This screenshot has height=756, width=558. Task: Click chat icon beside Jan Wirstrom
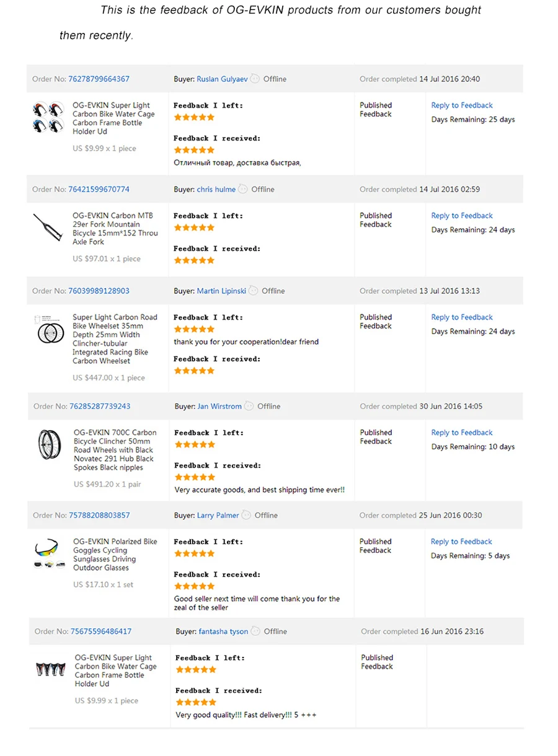point(249,406)
